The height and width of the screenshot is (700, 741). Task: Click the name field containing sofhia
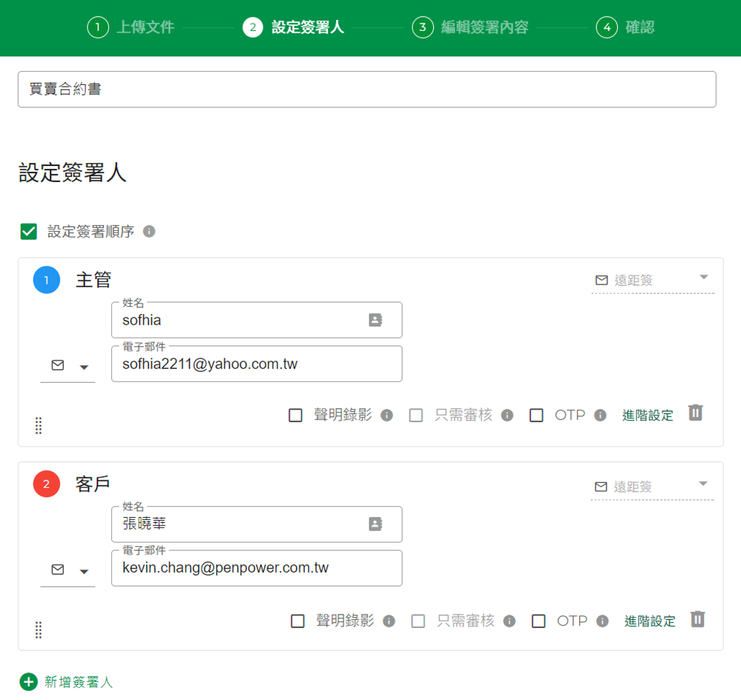click(x=257, y=320)
